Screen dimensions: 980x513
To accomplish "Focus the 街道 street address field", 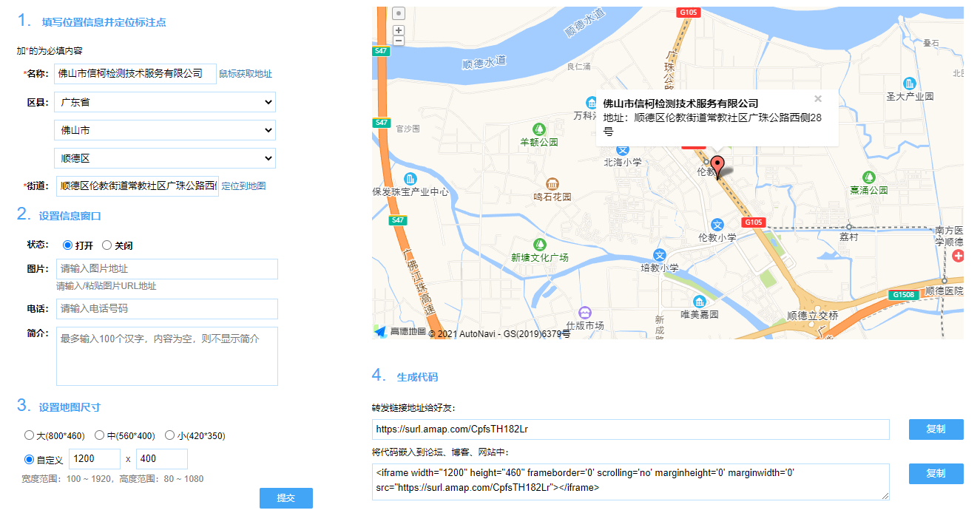I will coord(138,186).
